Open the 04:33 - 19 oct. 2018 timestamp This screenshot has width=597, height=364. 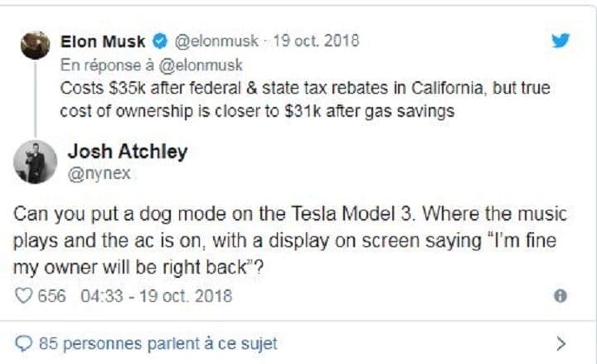[156, 295]
